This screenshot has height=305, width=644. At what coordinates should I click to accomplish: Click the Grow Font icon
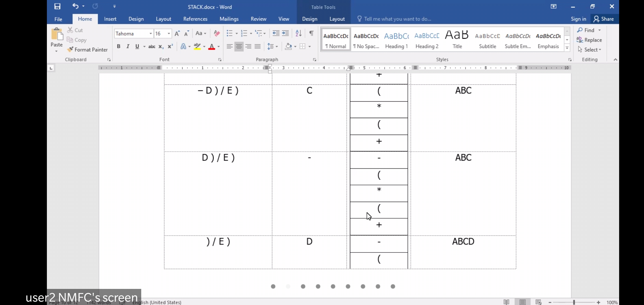click(x=177, y=34)
